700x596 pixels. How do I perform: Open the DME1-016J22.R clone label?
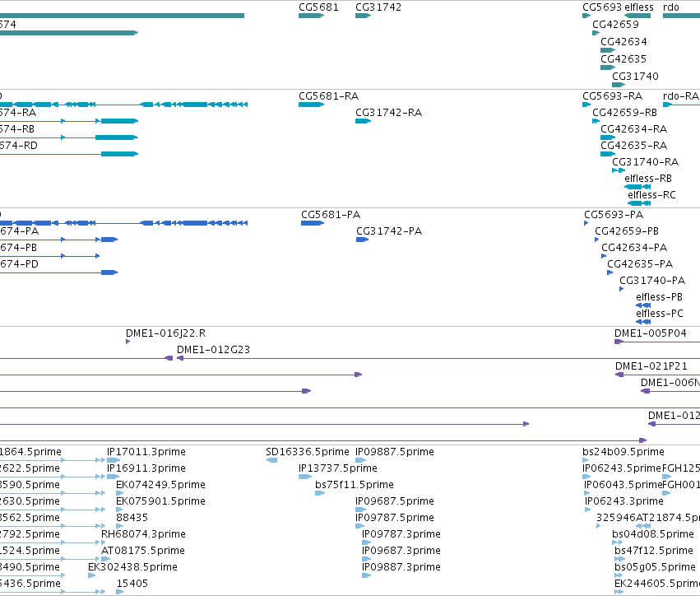[x=165, y=333]
